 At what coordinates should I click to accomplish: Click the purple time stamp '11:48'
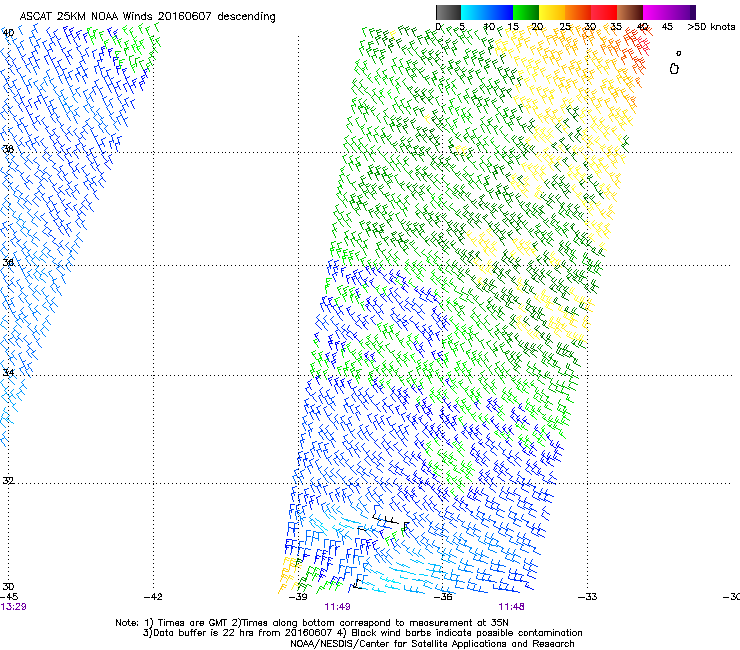[x=512, y=607]
